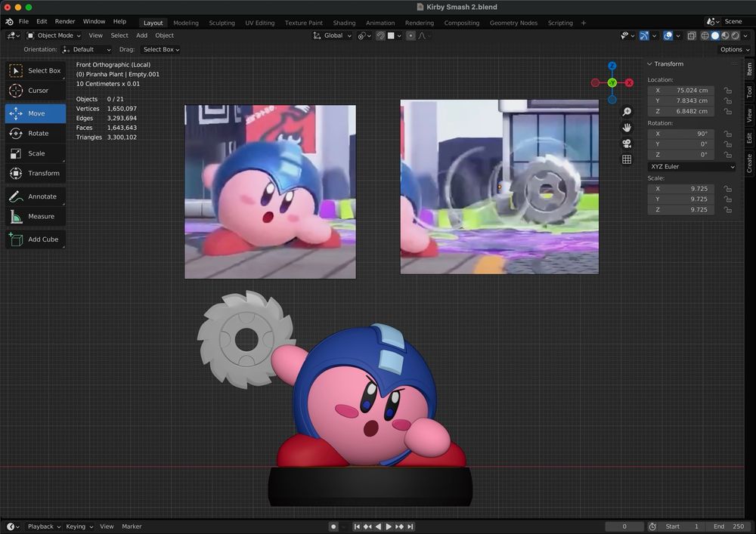
Task: Select the Scale tool
Action: (36, 153)
